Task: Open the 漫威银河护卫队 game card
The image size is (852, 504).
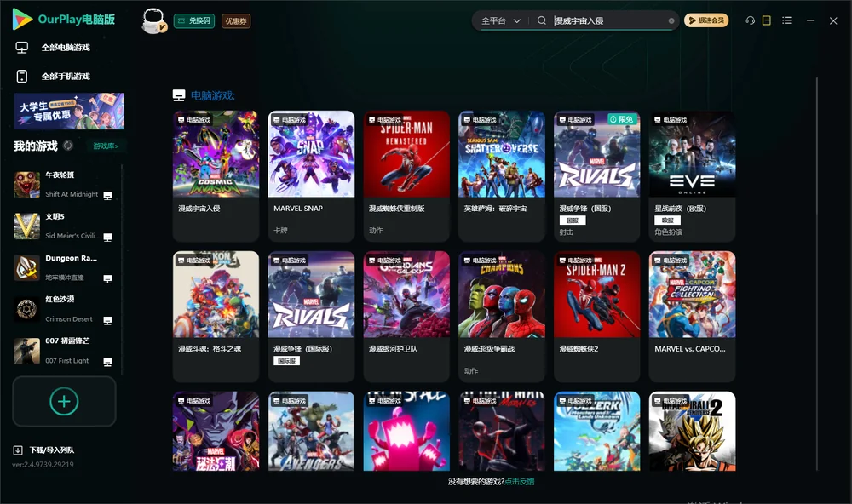Action: click(406, 317)
